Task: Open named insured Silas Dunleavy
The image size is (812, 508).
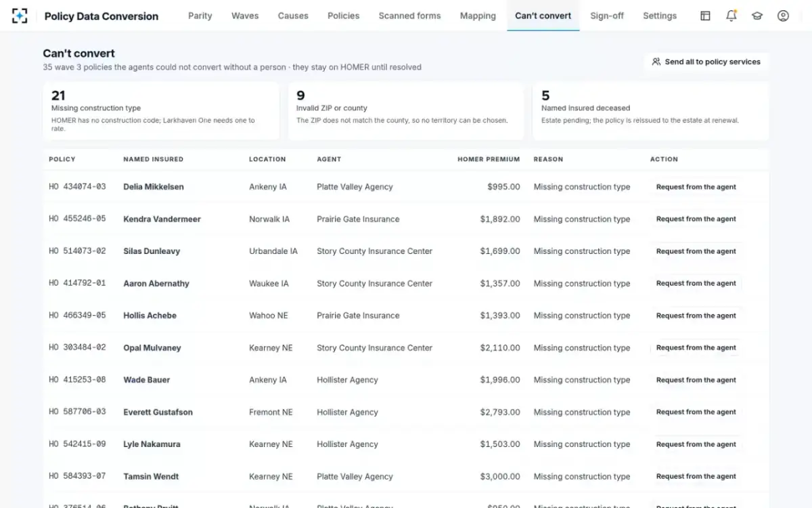Action: (x=152, y=251)
